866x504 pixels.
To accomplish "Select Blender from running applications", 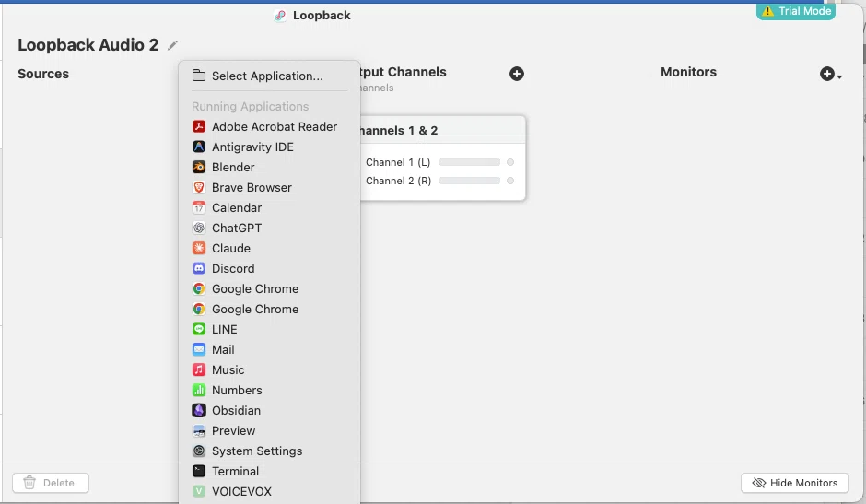I will click(270, 167).
